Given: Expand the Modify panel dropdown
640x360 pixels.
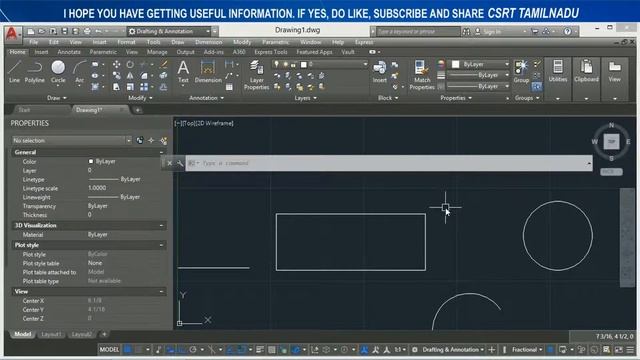Looking at the screenshot, I should [x=140, y=98].
